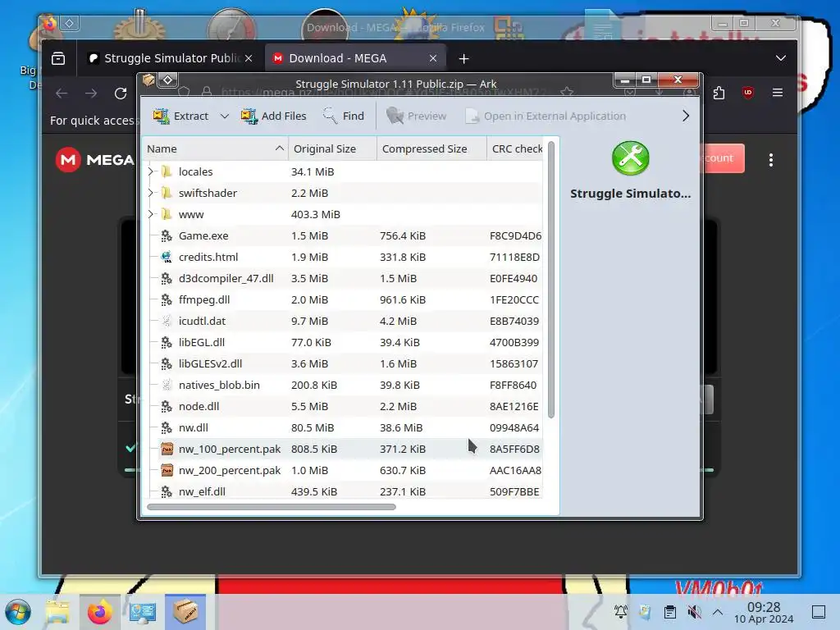Select the Game.exe file icon
840x630 pixels.
[167, 235]
